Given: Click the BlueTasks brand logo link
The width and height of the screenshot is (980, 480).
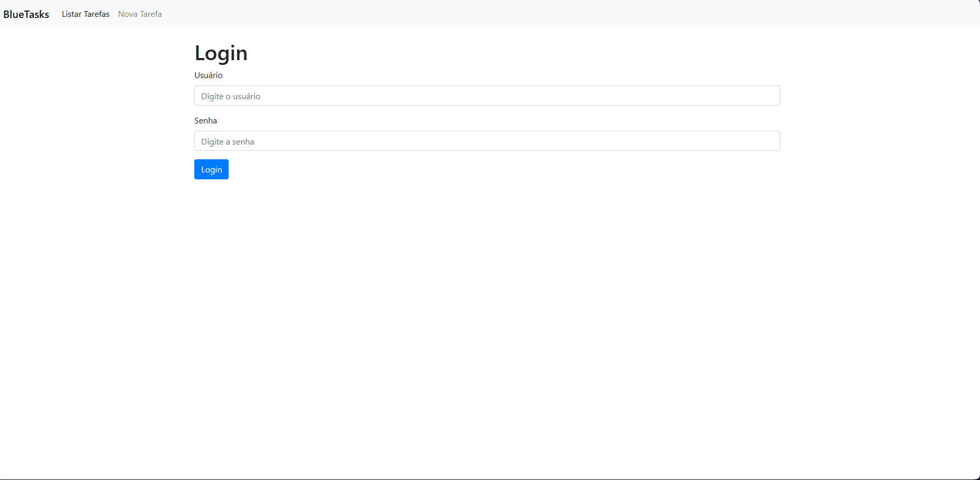Looking at the screenshot, I should click(26, 14).
